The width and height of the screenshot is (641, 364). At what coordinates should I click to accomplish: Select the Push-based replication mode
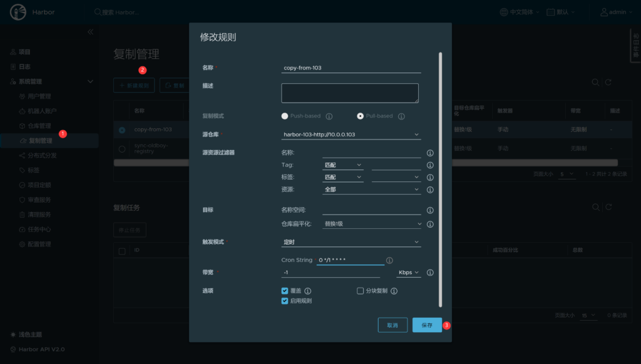click(x=285, y=116)
